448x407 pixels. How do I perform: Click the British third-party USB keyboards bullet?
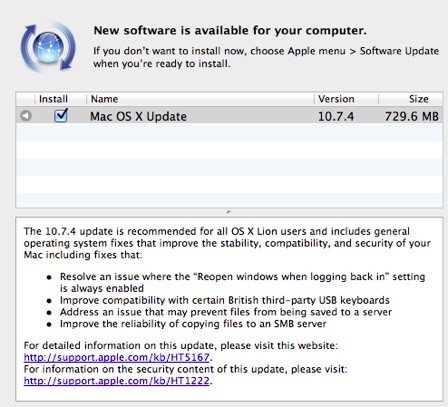[x=225, y=300]
